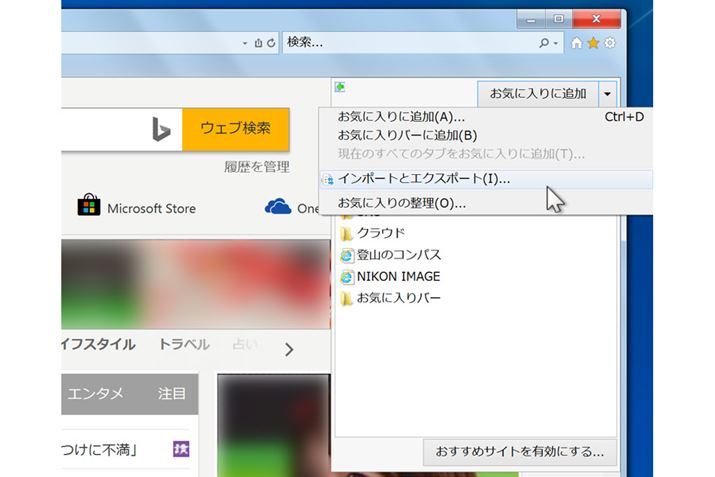The height and width of the screenshot is (477, 715).
Task: Open Favorites star icon
Action: coord(593,43)
